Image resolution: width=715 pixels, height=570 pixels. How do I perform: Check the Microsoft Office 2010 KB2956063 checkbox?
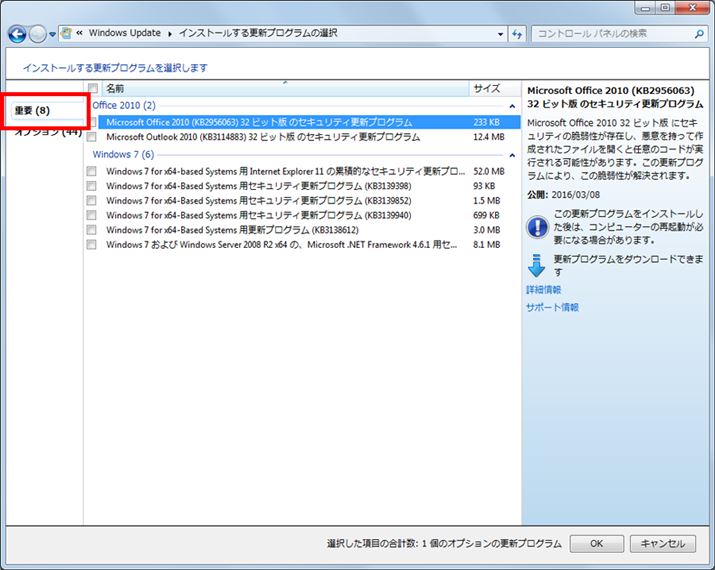coord(93,122)
